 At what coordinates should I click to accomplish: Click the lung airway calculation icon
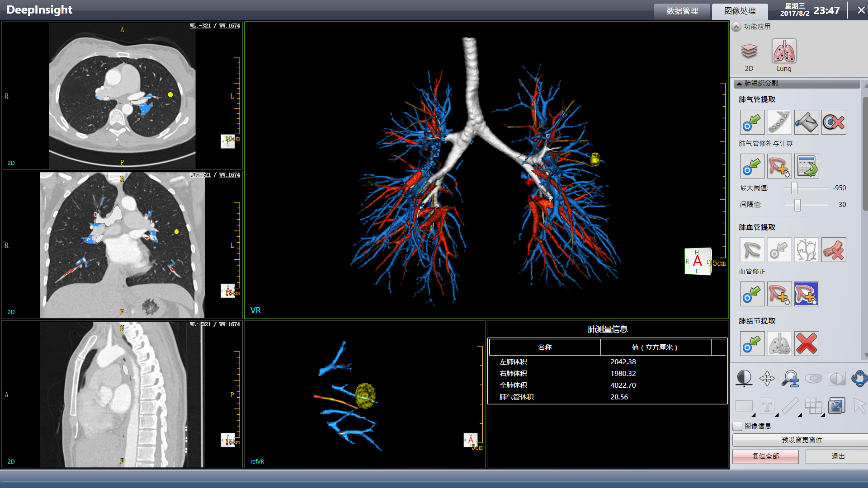pyautogui.click(x=807, y=166)
